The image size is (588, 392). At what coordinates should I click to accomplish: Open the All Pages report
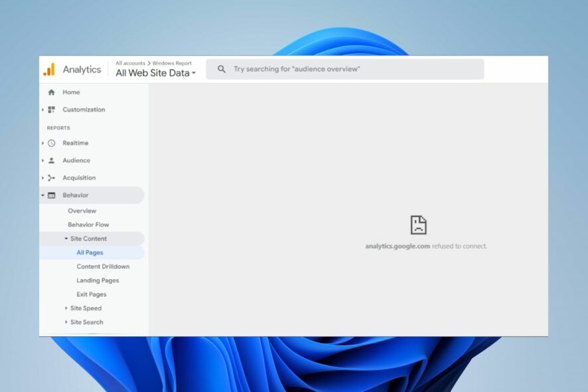coord(90,252)
